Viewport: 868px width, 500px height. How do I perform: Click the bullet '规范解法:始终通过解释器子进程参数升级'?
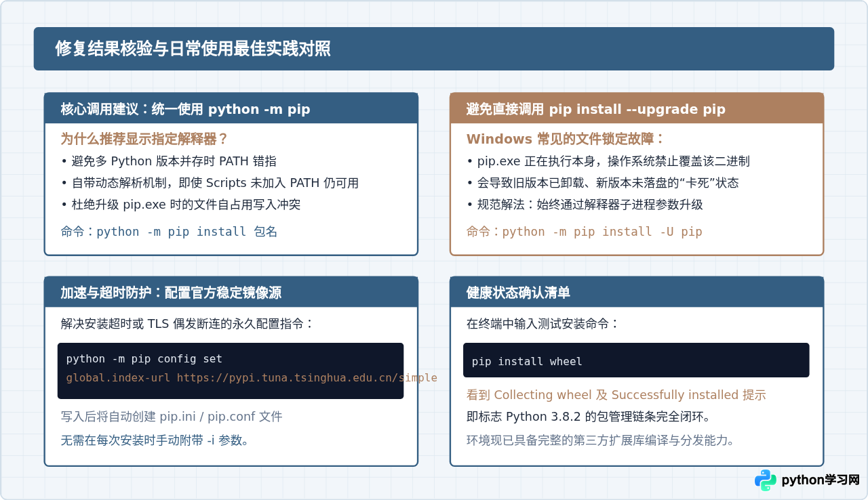point(585,205)
